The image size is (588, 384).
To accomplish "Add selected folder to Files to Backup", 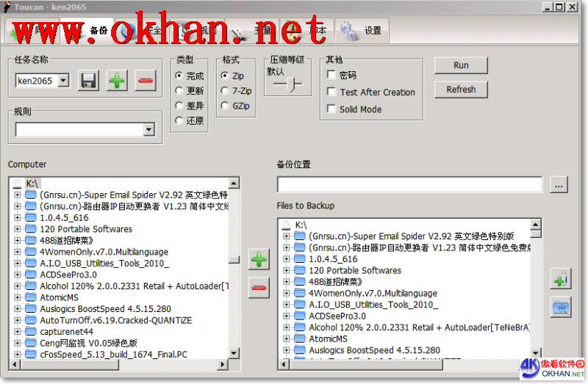I will pos(259,259).
